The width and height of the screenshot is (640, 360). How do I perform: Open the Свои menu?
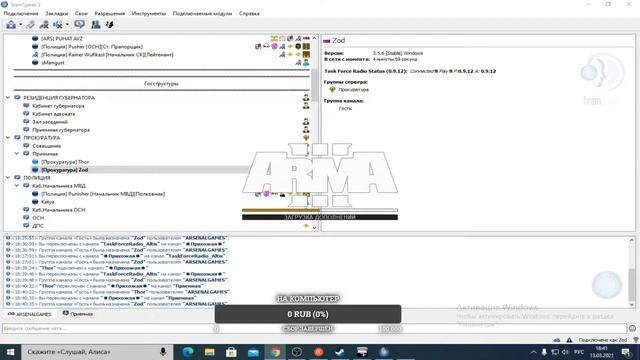click(81, 13)
